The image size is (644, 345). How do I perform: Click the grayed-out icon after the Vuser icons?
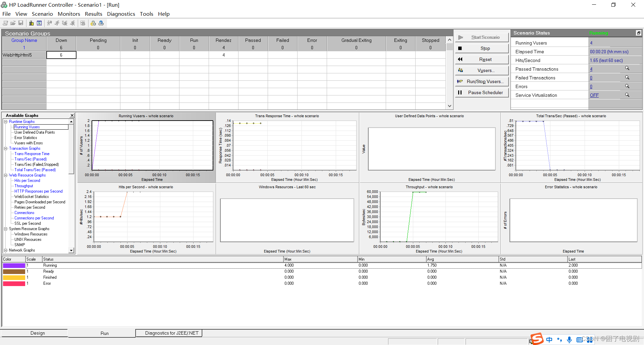tap(83, 23)
